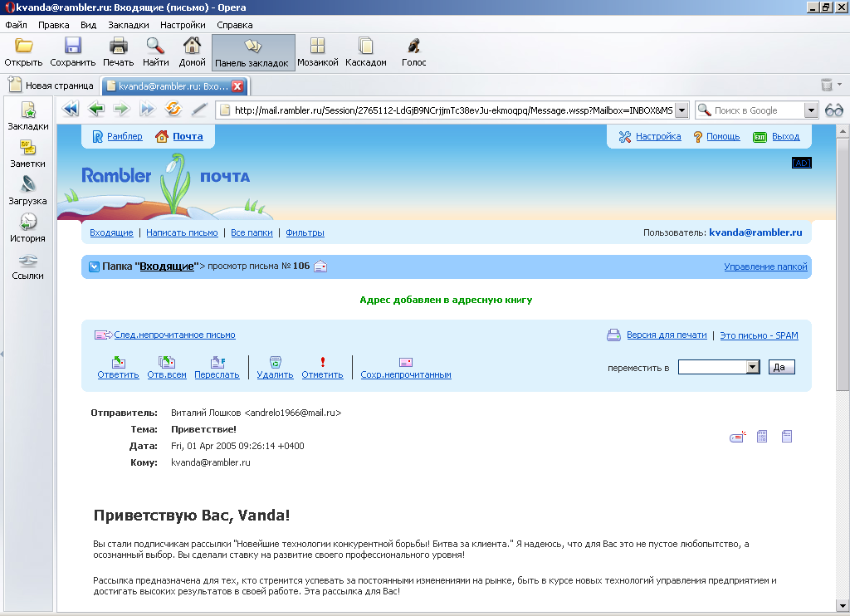Expand the Google search engine dropdown
The height and width of the screenshot is (616, 850).
point(811,110)
